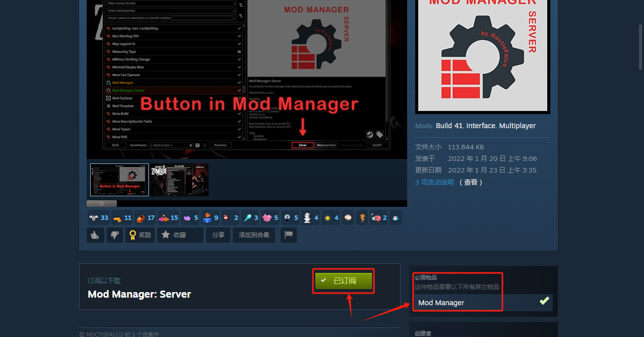Viewport: 644px width, 337px height.
Task: Click the pink award icon with 15
Action: tap(169, 217)
